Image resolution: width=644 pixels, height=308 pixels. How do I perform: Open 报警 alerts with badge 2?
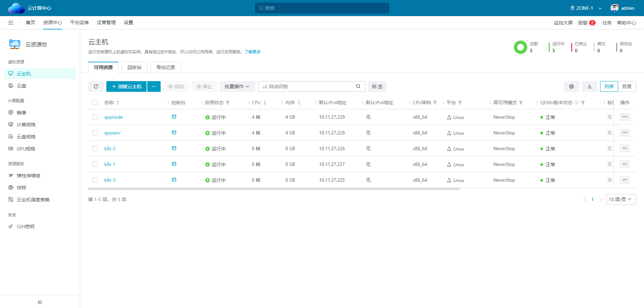(x=587, y=23)
